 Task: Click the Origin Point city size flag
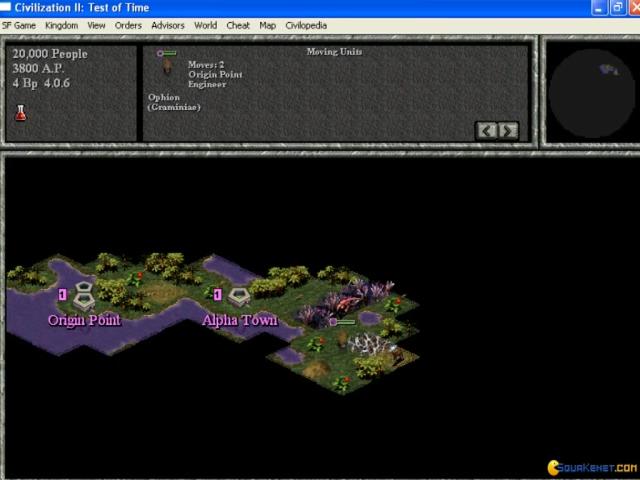[62, 294]
